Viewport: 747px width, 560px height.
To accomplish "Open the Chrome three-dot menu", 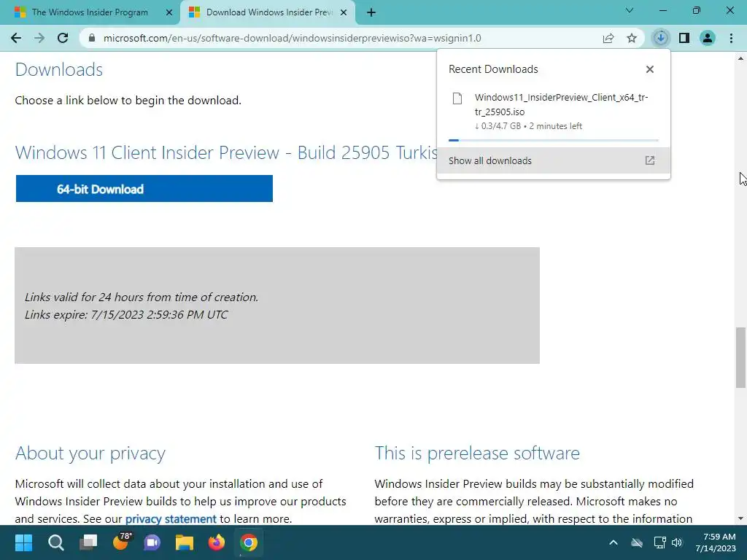I will coord(731,38).
